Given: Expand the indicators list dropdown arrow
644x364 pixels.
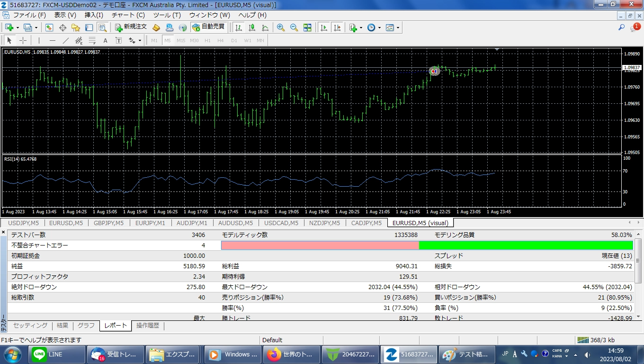Looking at the screenshot, I should click(x=361, y=27).
